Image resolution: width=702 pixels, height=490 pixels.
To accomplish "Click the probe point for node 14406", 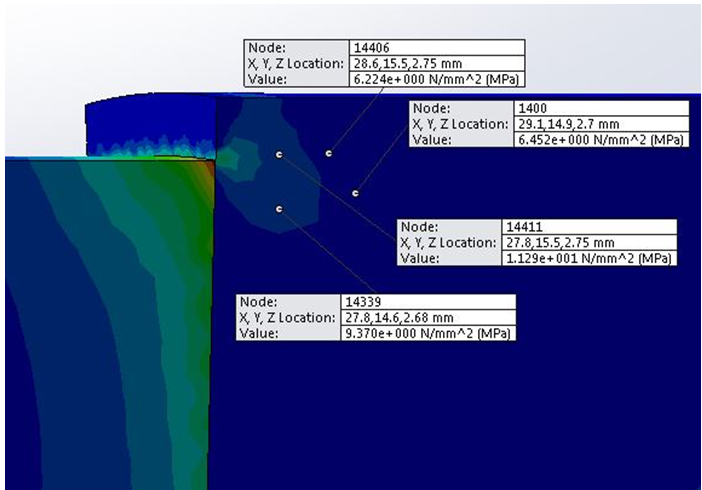I will (329, 153).
